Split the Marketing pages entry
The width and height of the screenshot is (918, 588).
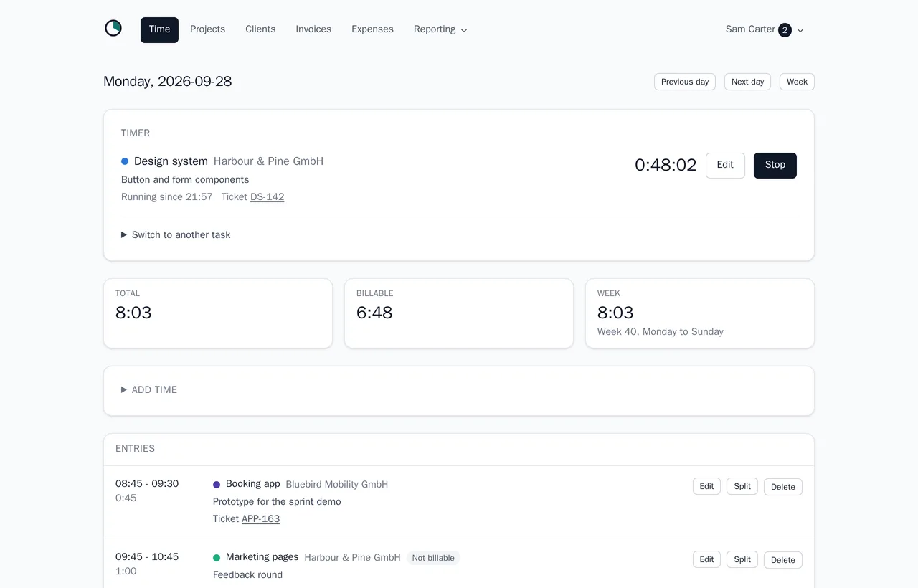(x=742, y=559)
